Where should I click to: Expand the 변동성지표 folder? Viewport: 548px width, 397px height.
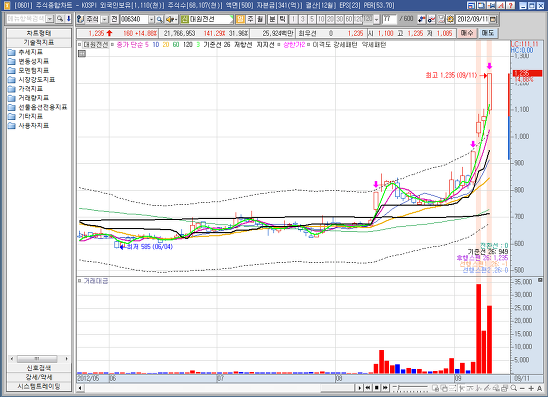tap(29, 61)
